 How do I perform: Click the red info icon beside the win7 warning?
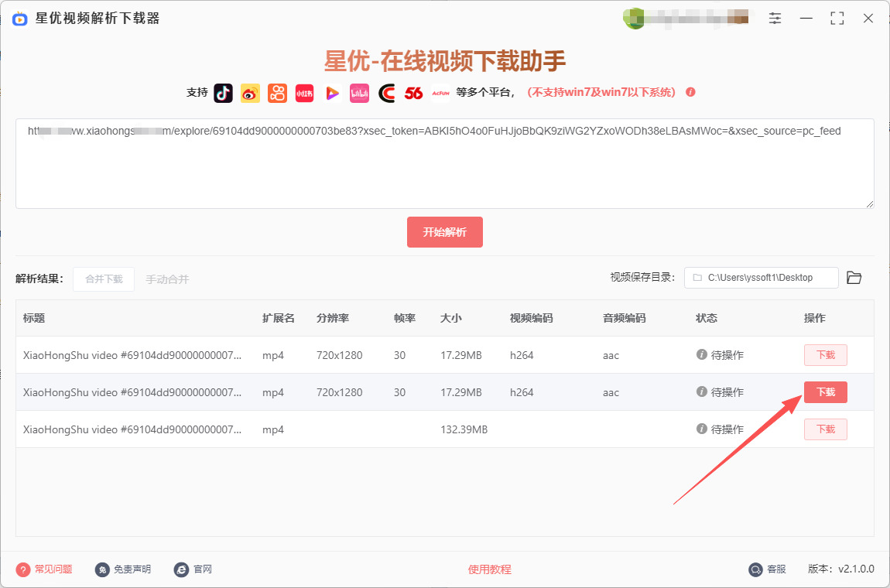[691, 92]
